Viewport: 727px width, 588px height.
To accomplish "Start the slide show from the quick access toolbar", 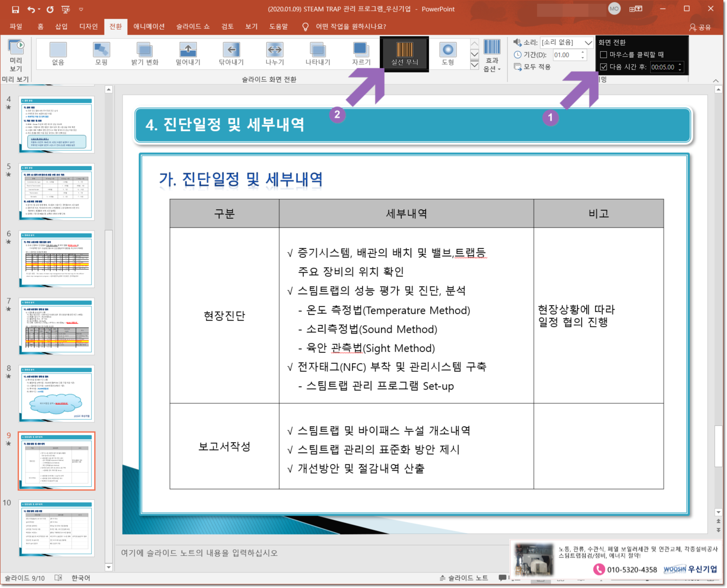I will click(x=66, y=9).
